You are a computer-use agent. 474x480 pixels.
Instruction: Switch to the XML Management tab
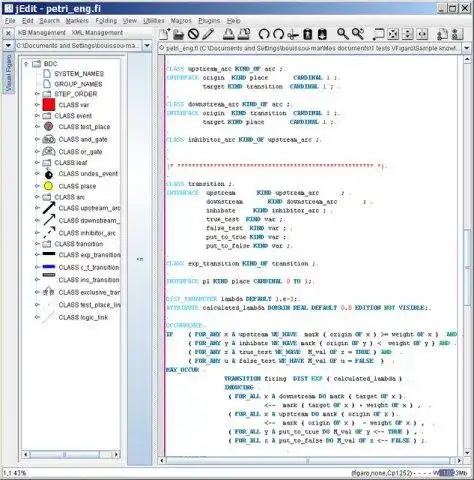(x=97, y=33)
